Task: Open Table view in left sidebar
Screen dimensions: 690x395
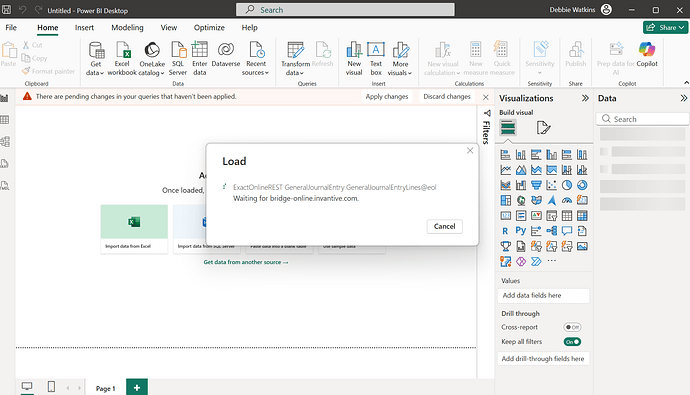Action: (x=5, y=120)
